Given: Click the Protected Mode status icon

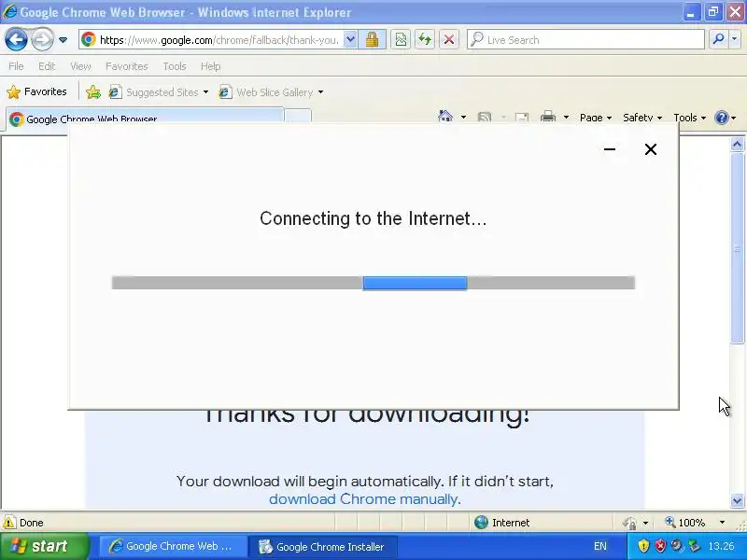Looking at the screenshot, I should pos(628,523).
